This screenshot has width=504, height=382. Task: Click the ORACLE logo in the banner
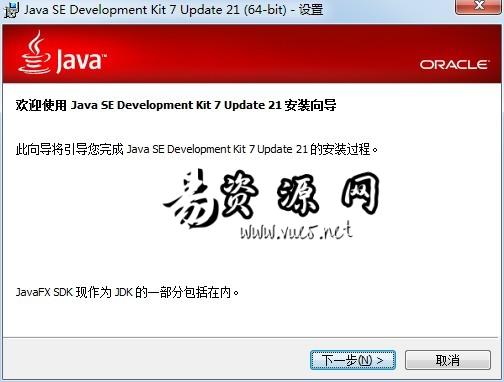tap(454, 65)
